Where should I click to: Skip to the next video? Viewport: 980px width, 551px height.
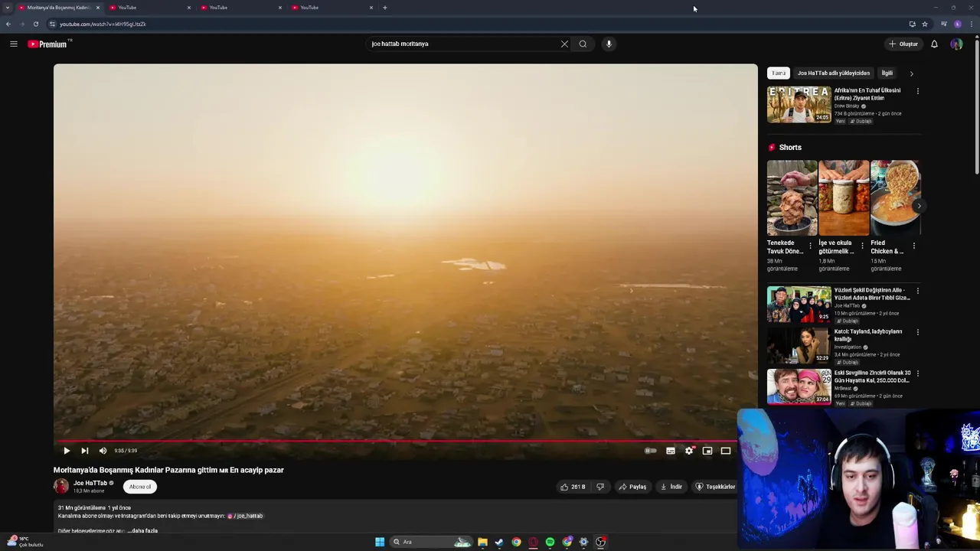[x=84, y=451]
